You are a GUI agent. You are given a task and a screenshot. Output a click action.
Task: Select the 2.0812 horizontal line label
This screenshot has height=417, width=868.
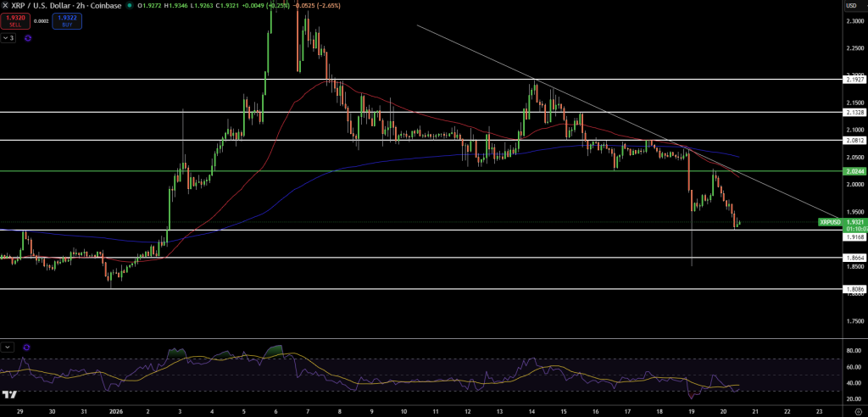[x=856, y=141]
